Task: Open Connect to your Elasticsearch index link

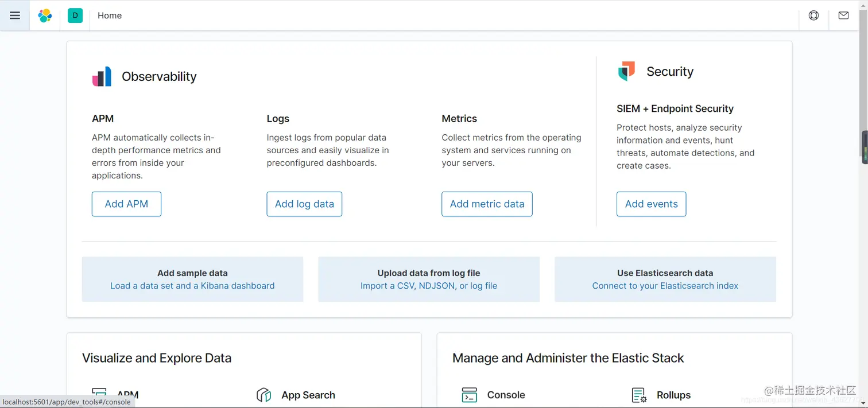Action: tap(665, 286)
